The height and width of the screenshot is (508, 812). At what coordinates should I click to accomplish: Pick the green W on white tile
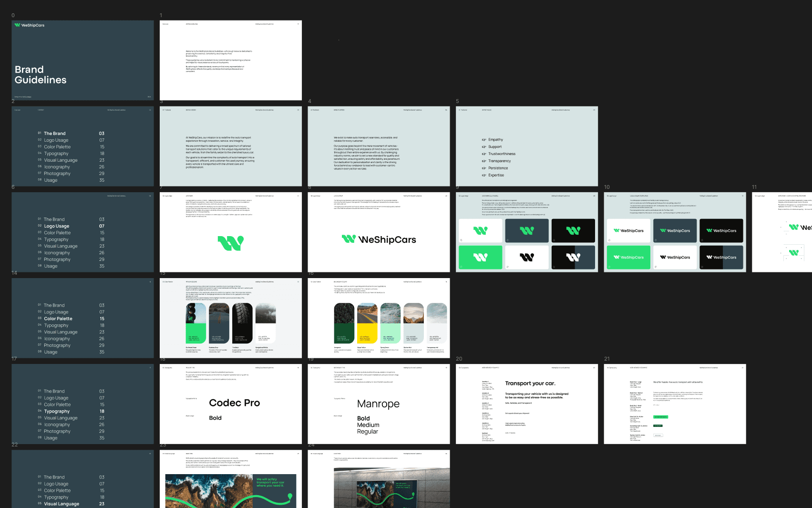pyautogui.click(x=480, y=231)
